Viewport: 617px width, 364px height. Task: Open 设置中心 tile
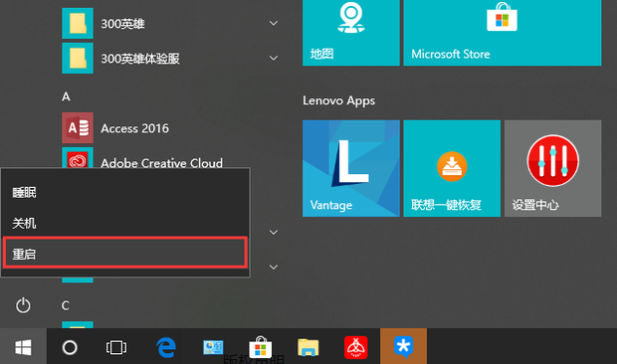[x=553, y=168]
